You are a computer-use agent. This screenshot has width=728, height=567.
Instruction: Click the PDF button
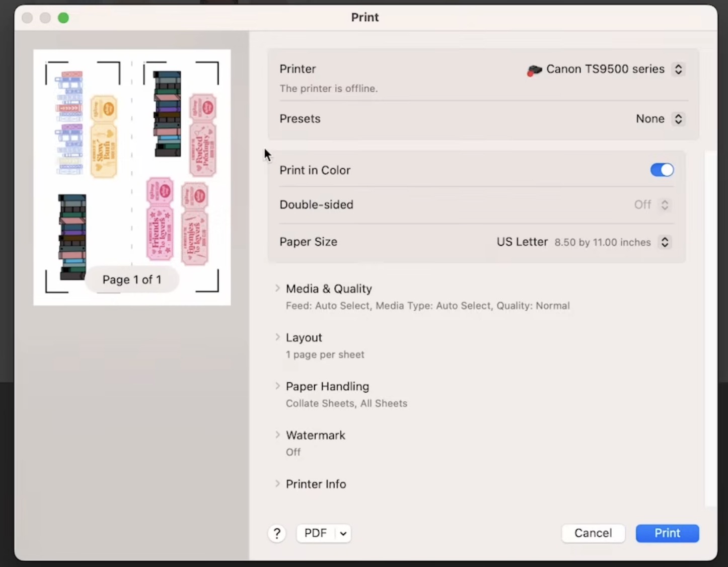click(316, 533)
